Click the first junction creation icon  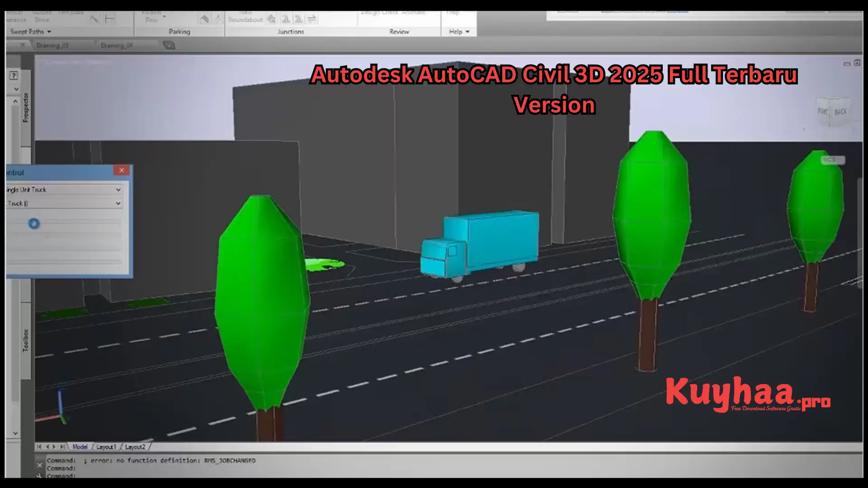click(270, 19)
